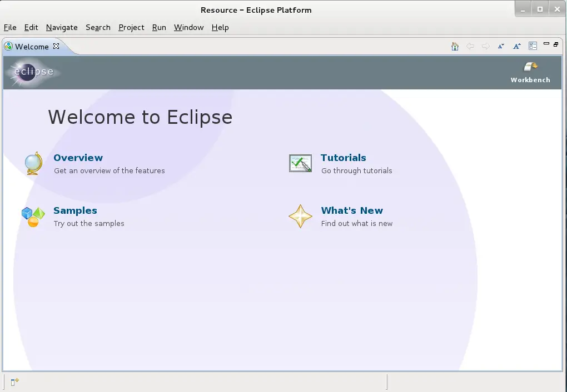Click the Overview globe icon
The height and width of the screenshot is (392, 567).
pyautogui.click(x=33, y=163)
